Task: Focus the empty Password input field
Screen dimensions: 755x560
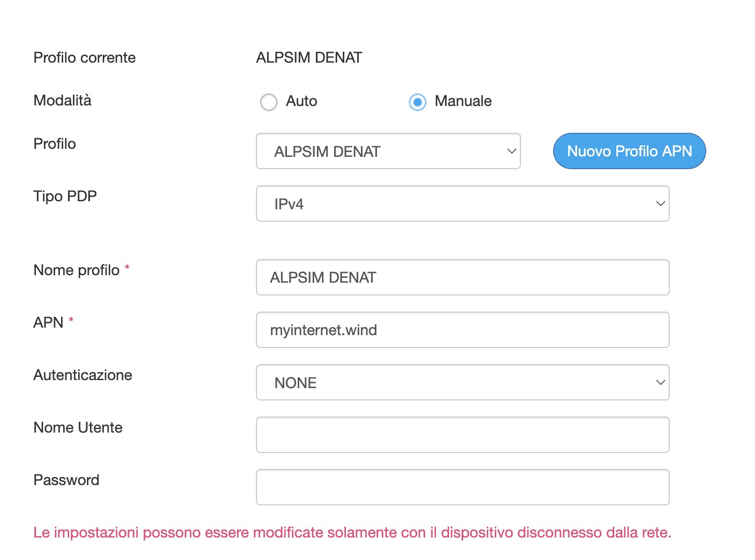Action: 463,488
